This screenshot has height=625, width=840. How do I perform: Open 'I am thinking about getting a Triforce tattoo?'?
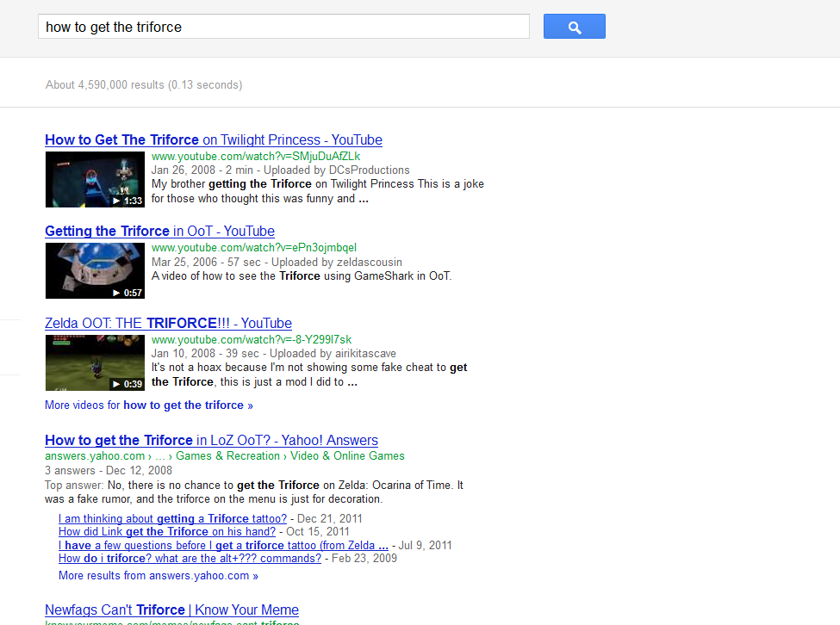click(x=172, y=518)
